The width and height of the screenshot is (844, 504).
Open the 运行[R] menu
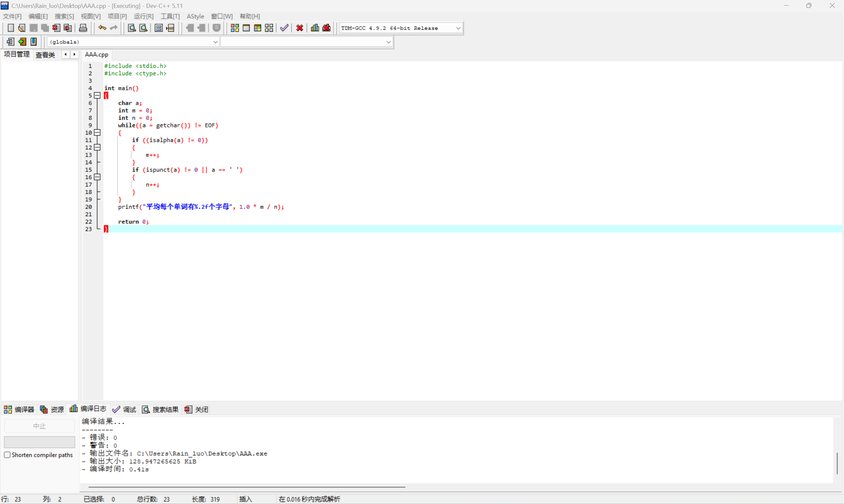pyautogui.click(x=143, y=16)
